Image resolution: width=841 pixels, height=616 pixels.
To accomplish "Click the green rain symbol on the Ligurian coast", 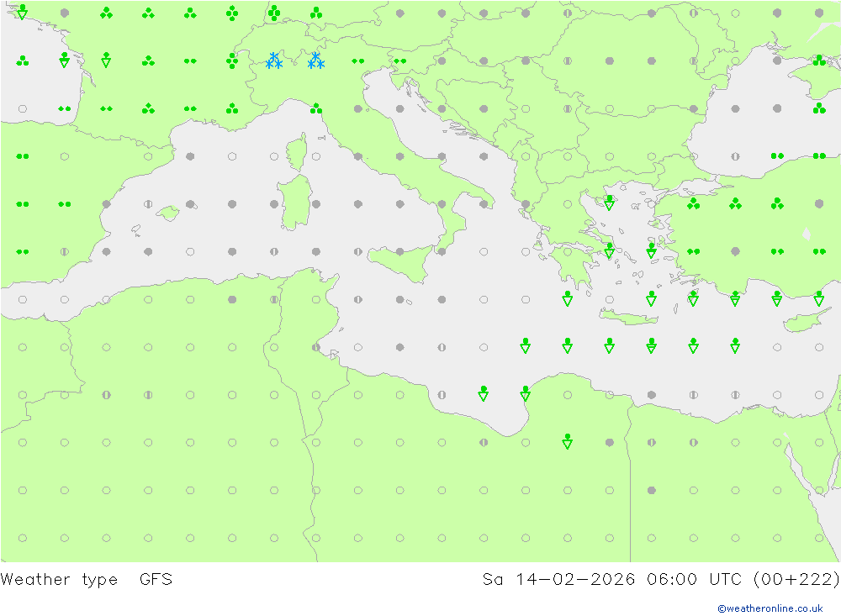I will [x=316, y=109].
